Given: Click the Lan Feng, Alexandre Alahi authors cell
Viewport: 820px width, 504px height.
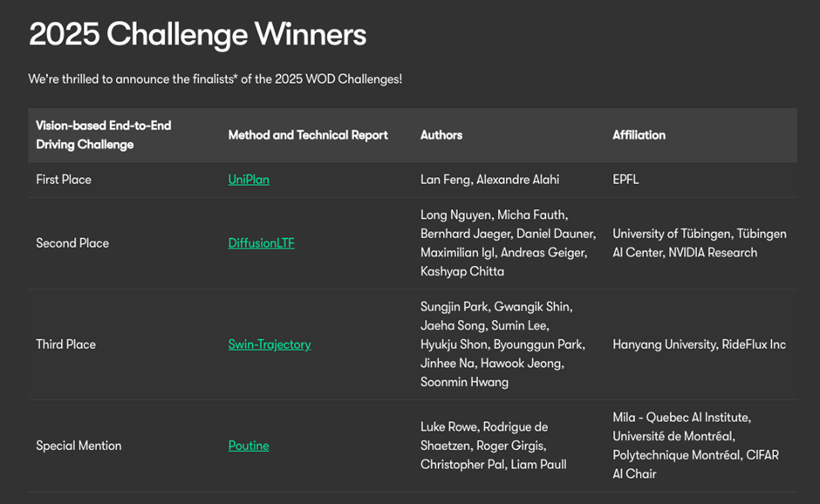Looking at the screenshot, I should pyautogui.click(x=489, y=180).
